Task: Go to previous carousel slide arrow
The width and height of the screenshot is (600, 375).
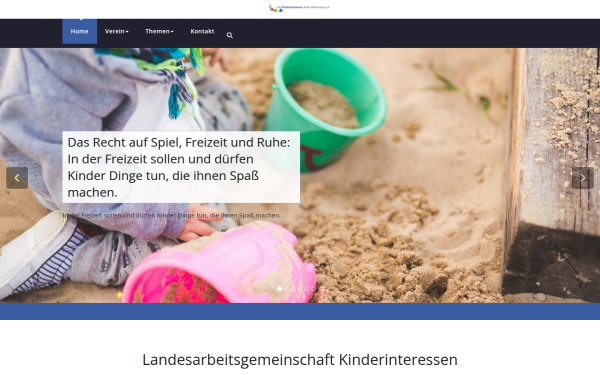Action: [x=17, y=178]
